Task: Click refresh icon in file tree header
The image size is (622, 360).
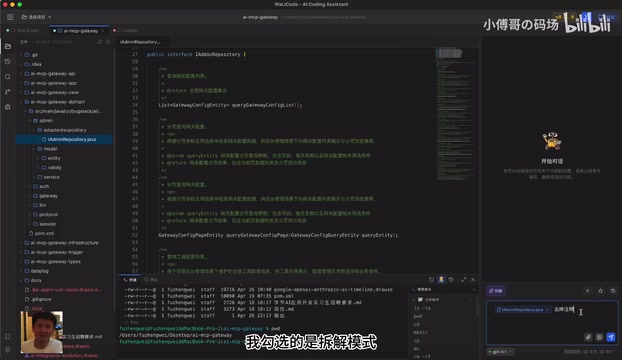Action: (x=100, y=42)
